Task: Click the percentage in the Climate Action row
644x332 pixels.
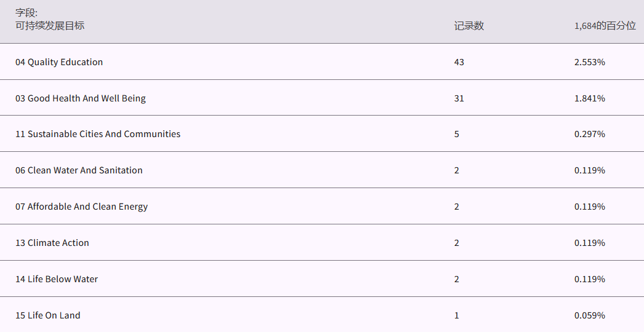Action: (x=590, y=243)
